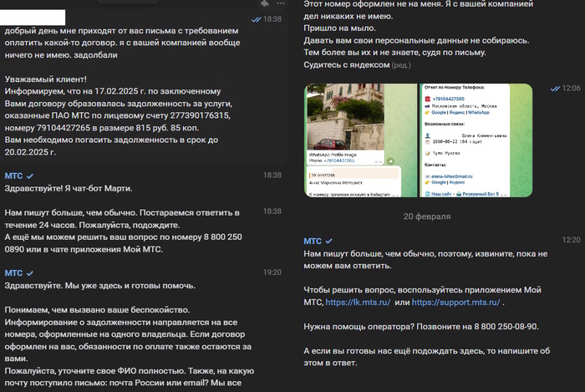The width and height of the screenshot is (585, 392).
Task: Click the reply arrow icon at top
Action: click(x=265, y=3)
